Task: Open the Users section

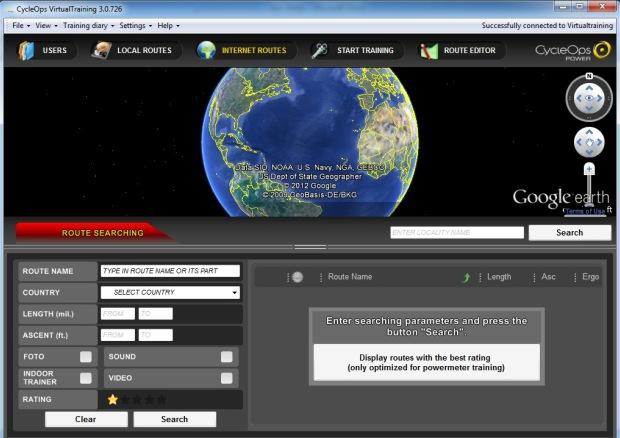Action: pos(44,50)
